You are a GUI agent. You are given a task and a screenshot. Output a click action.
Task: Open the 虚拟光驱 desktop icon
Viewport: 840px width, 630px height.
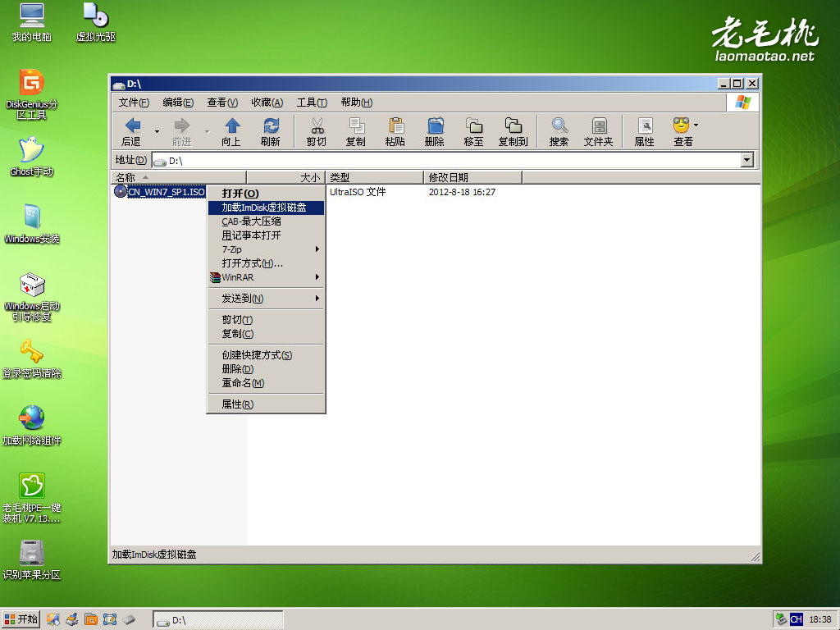point(95,22)
